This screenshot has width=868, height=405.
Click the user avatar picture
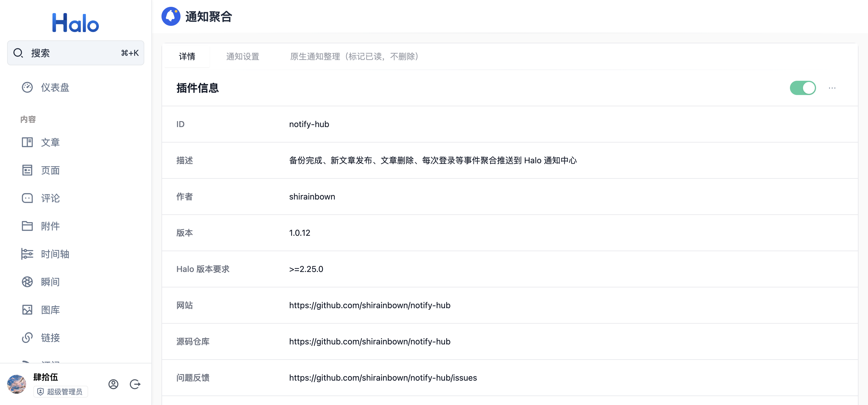point(17,384)
